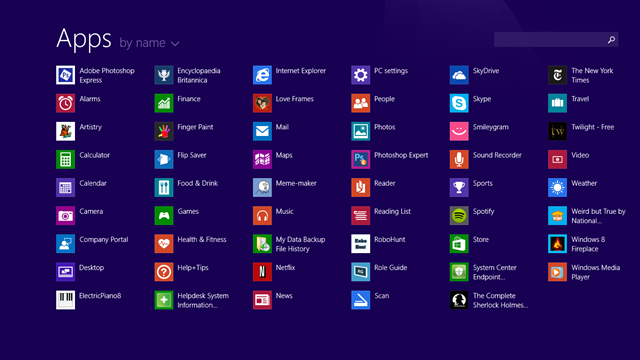Screen dimensions: 640x360
Task: Launch Photos app icon
Action: pos(360,131)
